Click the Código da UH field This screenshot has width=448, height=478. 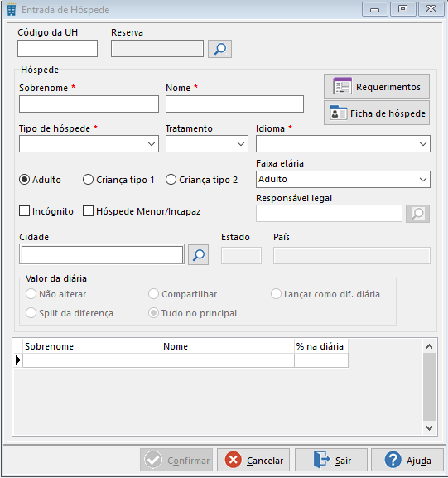[x=58, y=49]
